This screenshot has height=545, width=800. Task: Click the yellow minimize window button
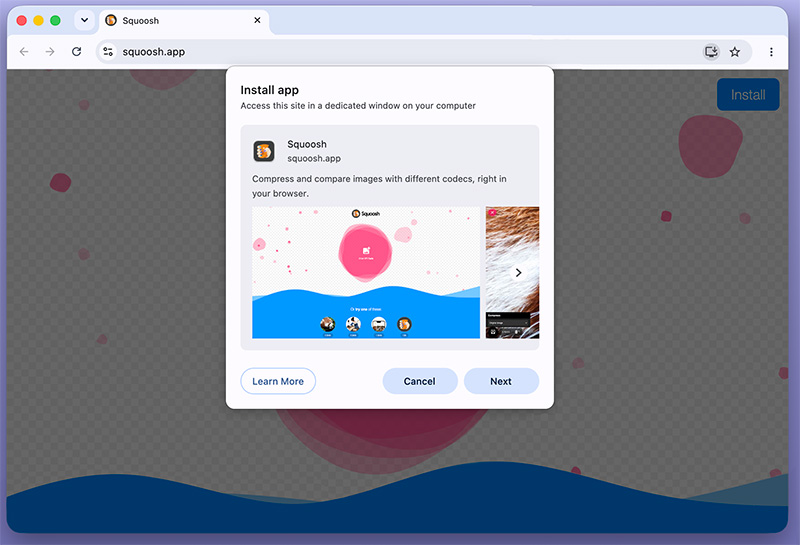click(38, 20)
